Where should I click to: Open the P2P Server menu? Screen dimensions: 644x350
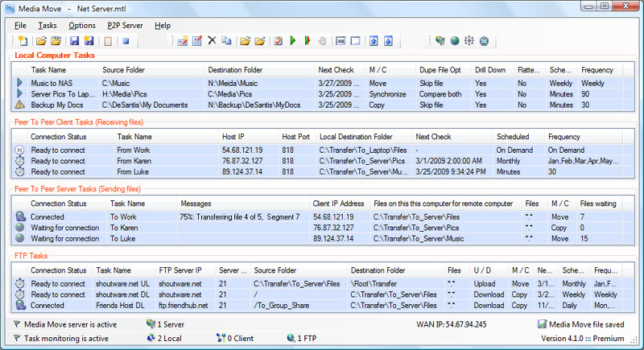[124, 25]
